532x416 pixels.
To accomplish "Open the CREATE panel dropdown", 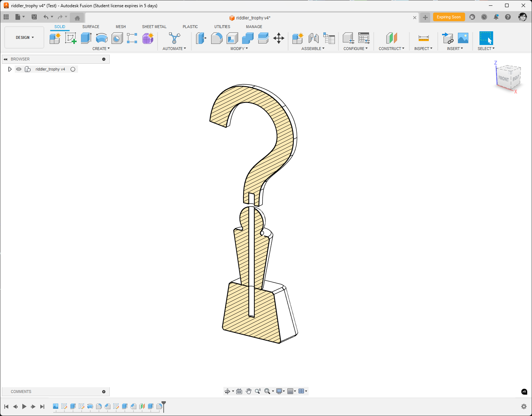I will (x=101, y=49).
